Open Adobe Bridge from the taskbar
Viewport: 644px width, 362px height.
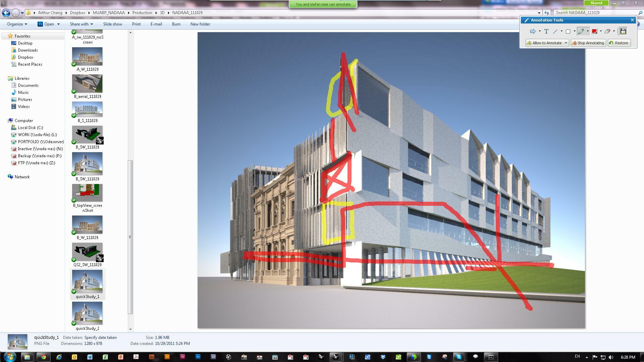[x=151, y=357]
